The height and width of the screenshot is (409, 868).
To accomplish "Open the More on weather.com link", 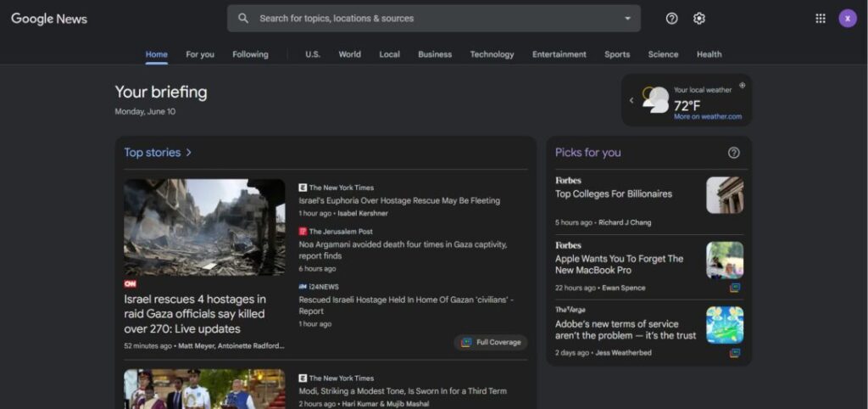I will coord(708,116).
